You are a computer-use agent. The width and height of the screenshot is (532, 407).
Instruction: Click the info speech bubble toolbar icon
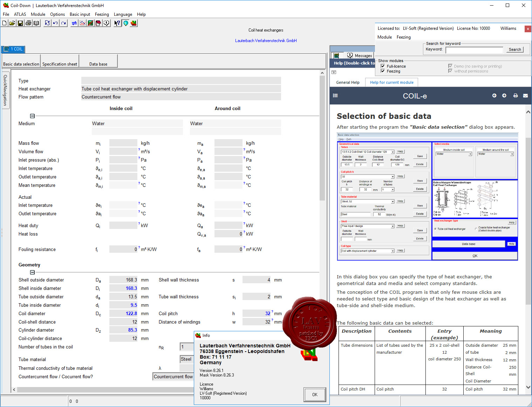pyautogui.click(x=107, y=23)
